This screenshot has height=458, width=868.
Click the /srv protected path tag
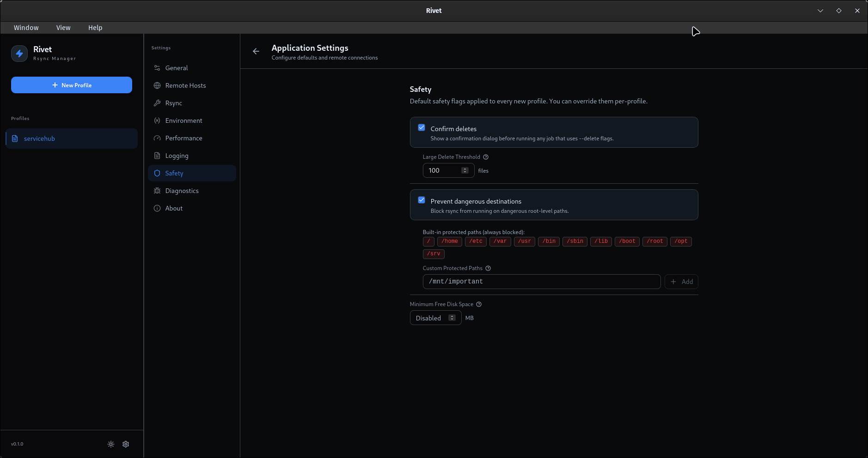click(x=434, y=254)
